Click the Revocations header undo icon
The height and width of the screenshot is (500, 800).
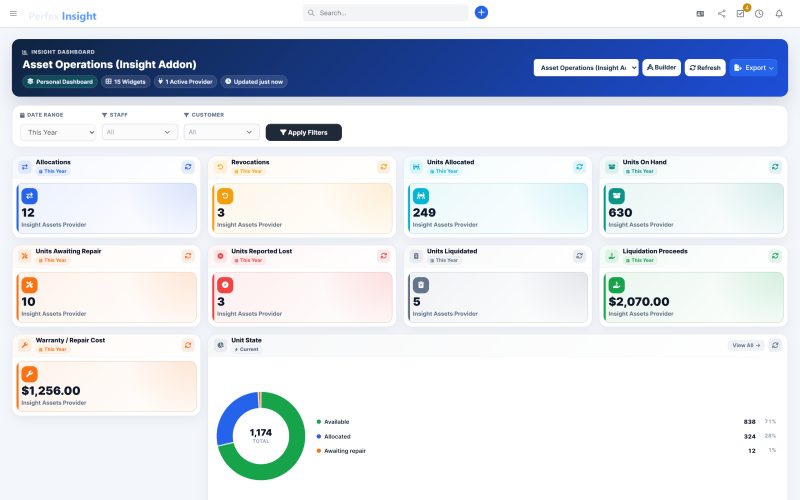click(x=220, y=167)
